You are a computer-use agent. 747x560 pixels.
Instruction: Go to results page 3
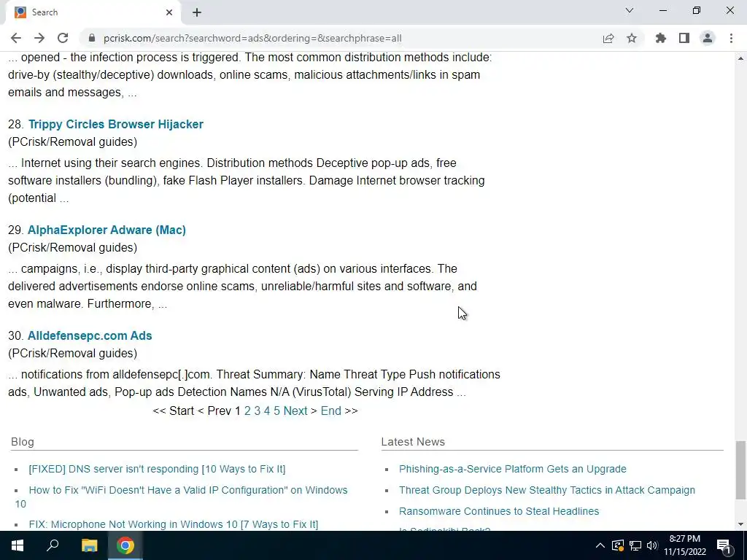[x=258, y=411]
